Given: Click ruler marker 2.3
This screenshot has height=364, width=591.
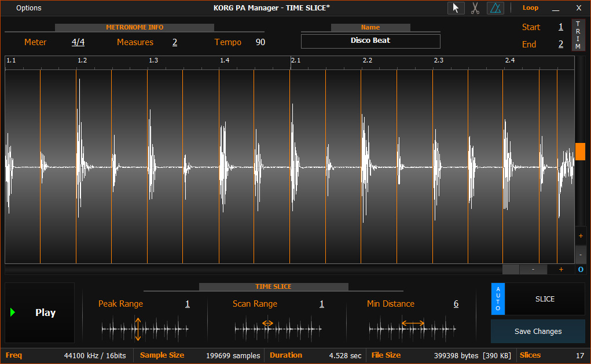Looking at the screenshot, I should tap(439, 60).
